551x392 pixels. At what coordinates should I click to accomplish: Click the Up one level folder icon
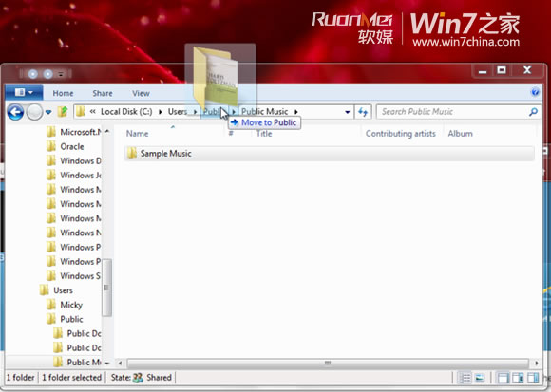point(63,112)
